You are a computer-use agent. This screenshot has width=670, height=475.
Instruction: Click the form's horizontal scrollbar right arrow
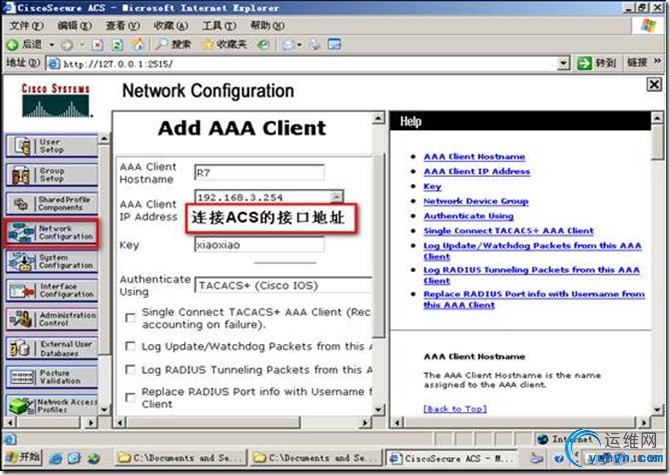[364, 422]
